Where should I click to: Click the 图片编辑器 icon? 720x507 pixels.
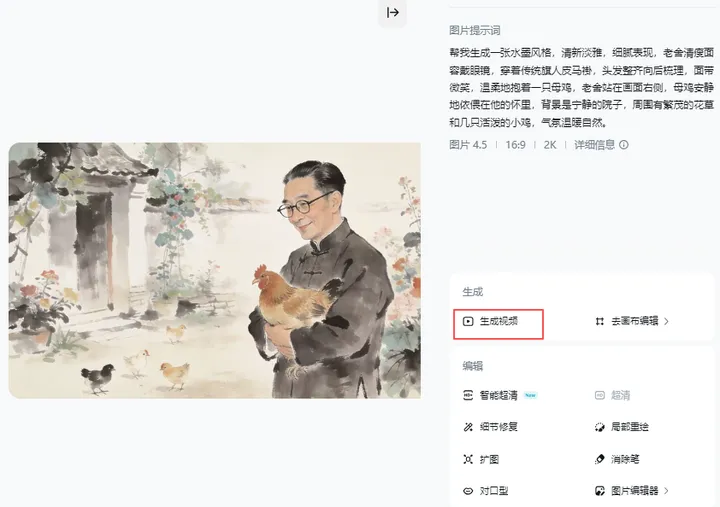(600, 491)
